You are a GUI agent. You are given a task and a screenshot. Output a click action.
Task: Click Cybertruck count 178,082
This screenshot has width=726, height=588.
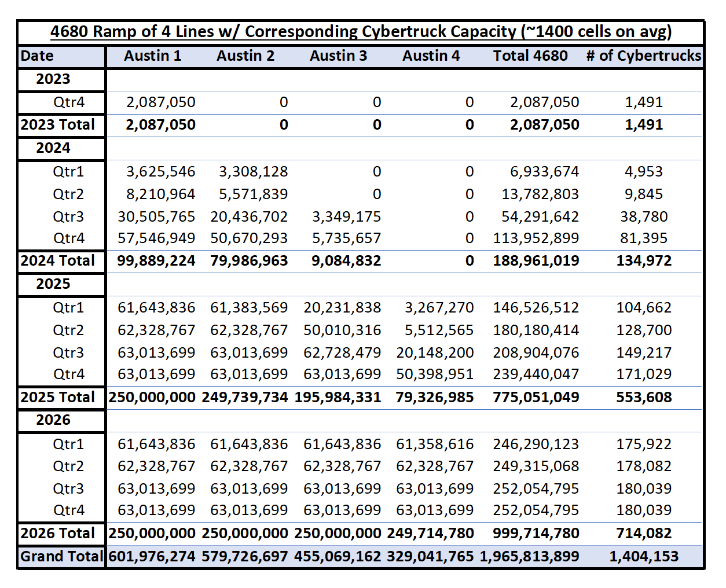pyautogui.click(x=644, y=466)
